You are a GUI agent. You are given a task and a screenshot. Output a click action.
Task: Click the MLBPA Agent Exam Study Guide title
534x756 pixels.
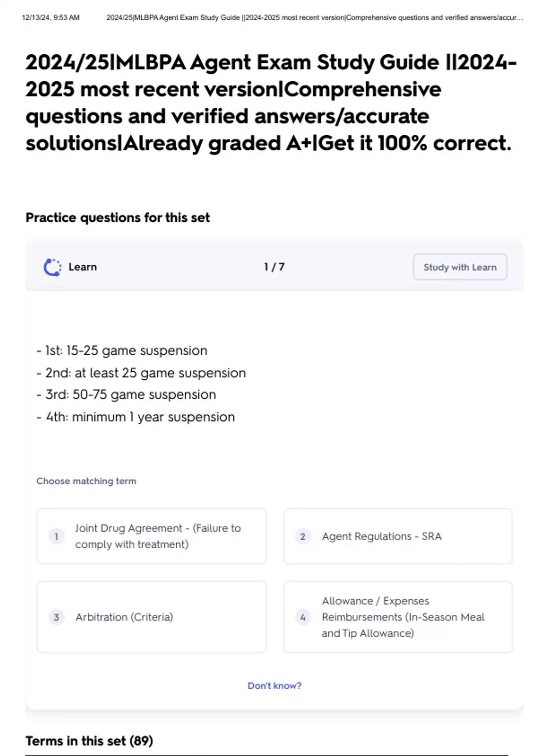click(271, 103)
